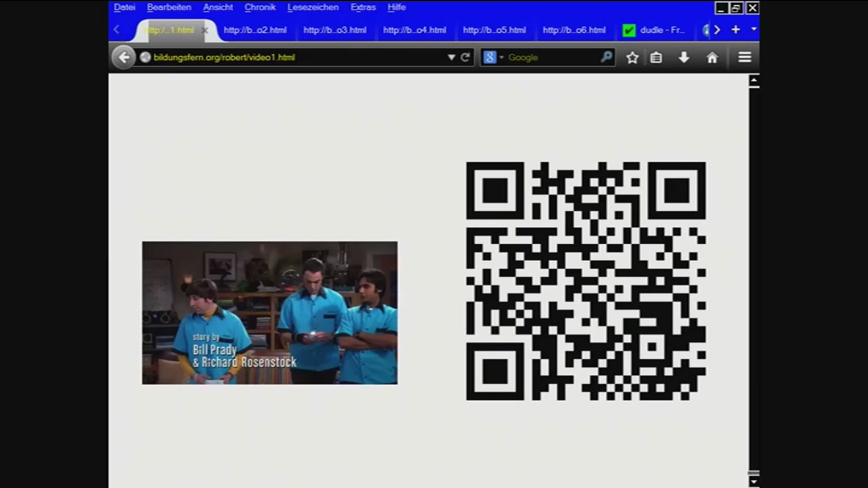Viewport: 868px width, 488px height.
Task: Click the magnifier search icon
Action: 607,57
